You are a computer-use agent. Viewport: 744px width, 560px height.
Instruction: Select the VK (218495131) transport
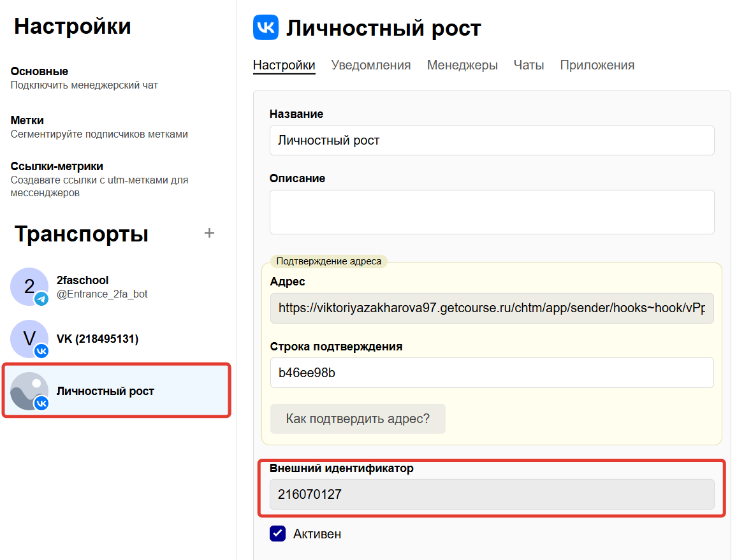(x=116, y=338)
